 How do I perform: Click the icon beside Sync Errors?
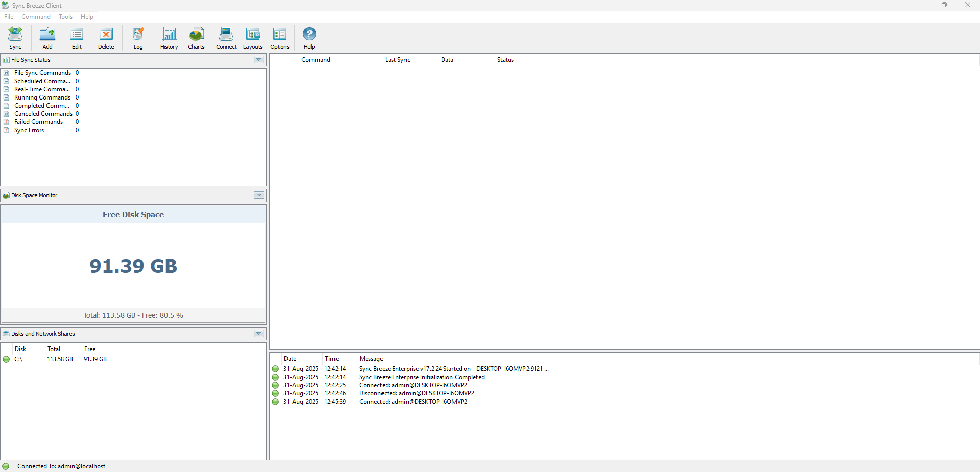[6, 130]
